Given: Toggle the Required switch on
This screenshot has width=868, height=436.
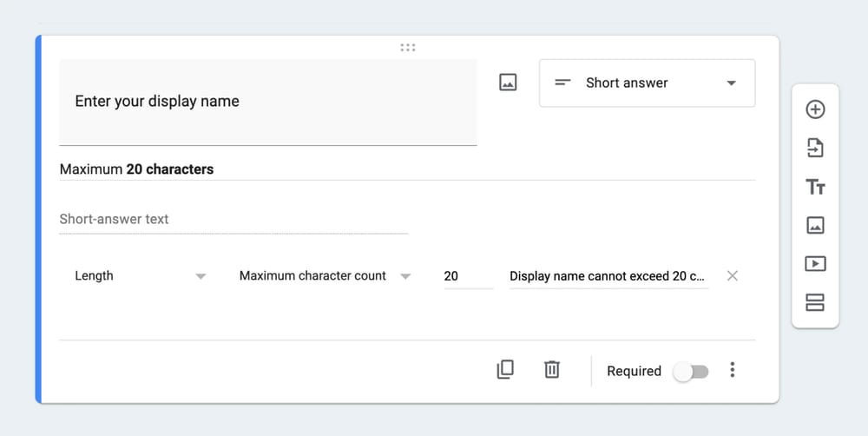Looking at the screenshot, I should 692,372.
